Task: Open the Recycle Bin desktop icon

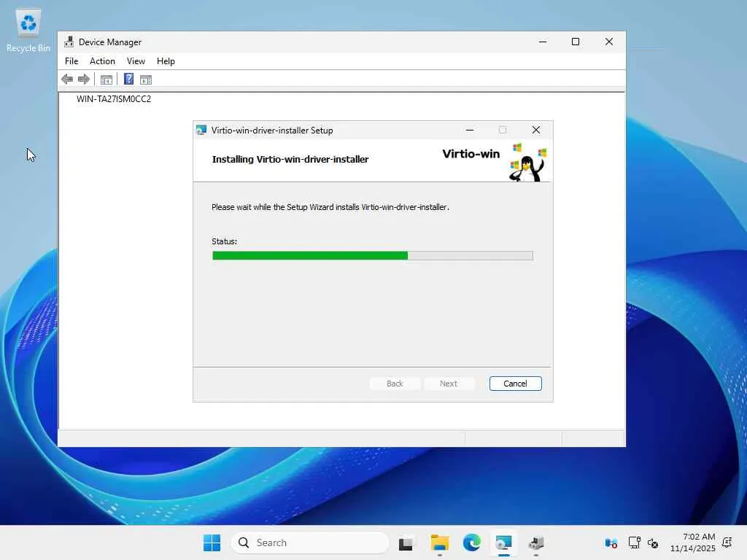Action: (28, 31)
